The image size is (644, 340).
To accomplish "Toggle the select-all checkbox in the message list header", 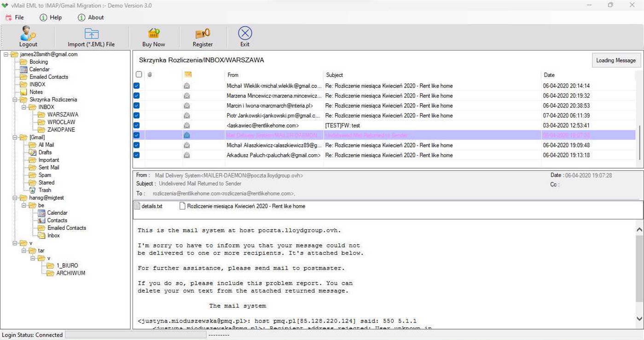I will (x=139, y=74).
